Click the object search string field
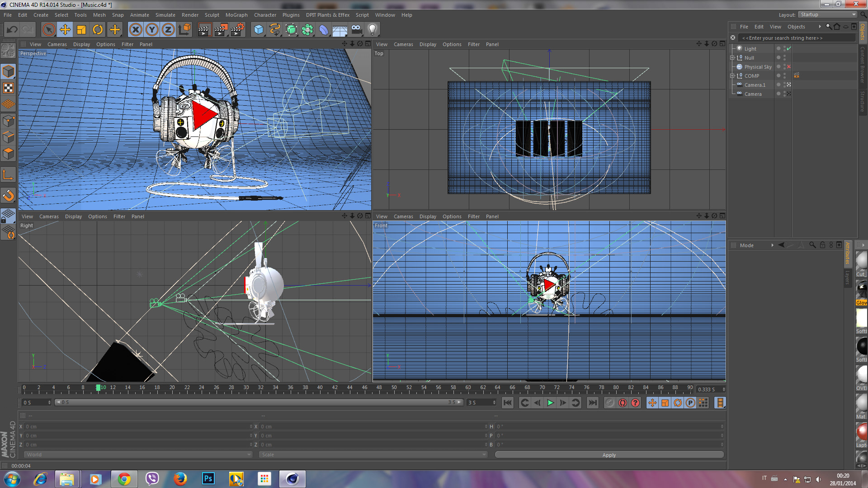The width and height of the screenshot is (868, 488). pos(797,38)
